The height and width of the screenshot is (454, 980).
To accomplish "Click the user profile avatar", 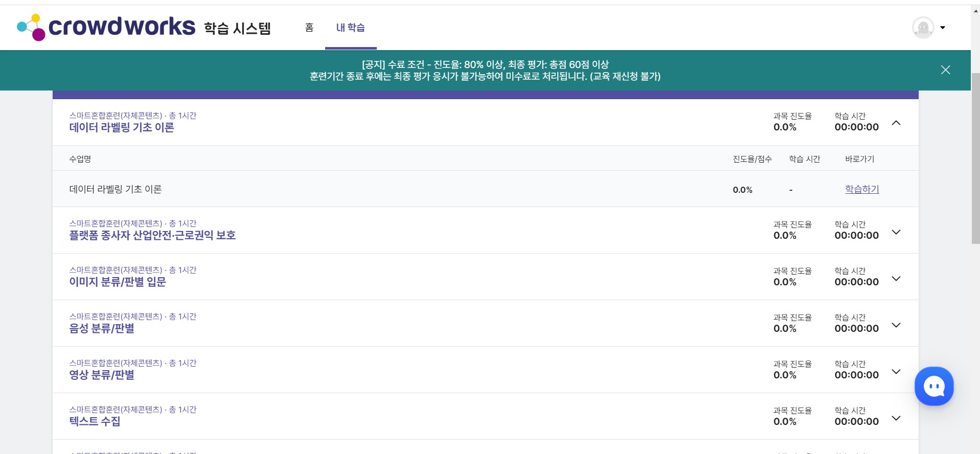I will pos(923,28).
